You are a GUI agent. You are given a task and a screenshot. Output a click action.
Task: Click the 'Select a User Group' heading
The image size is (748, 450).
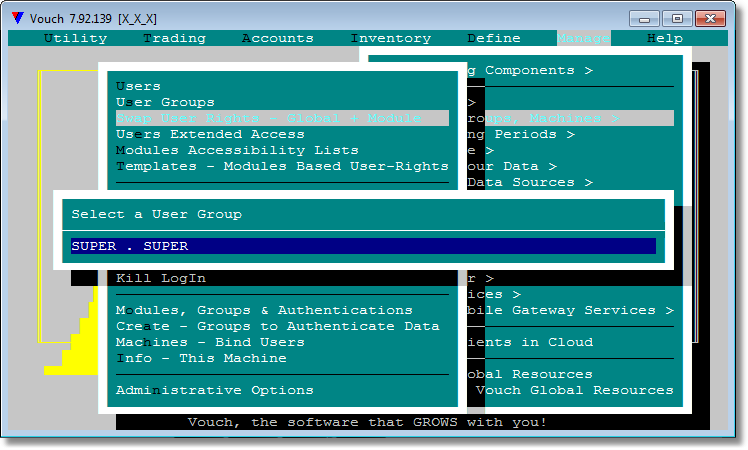point(156,214)
